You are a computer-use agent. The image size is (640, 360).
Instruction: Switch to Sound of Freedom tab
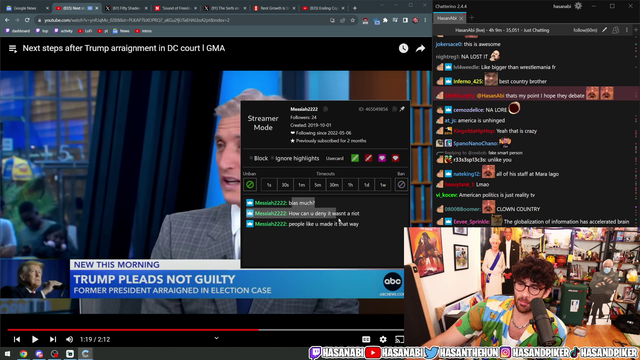(x=176, y=8)
